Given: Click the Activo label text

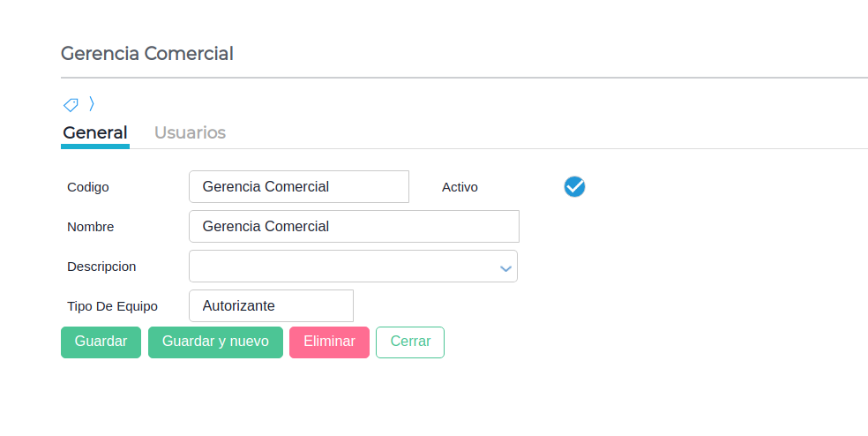Looking at the screenshot, I should pyautogui.click(x=460, y=187).
